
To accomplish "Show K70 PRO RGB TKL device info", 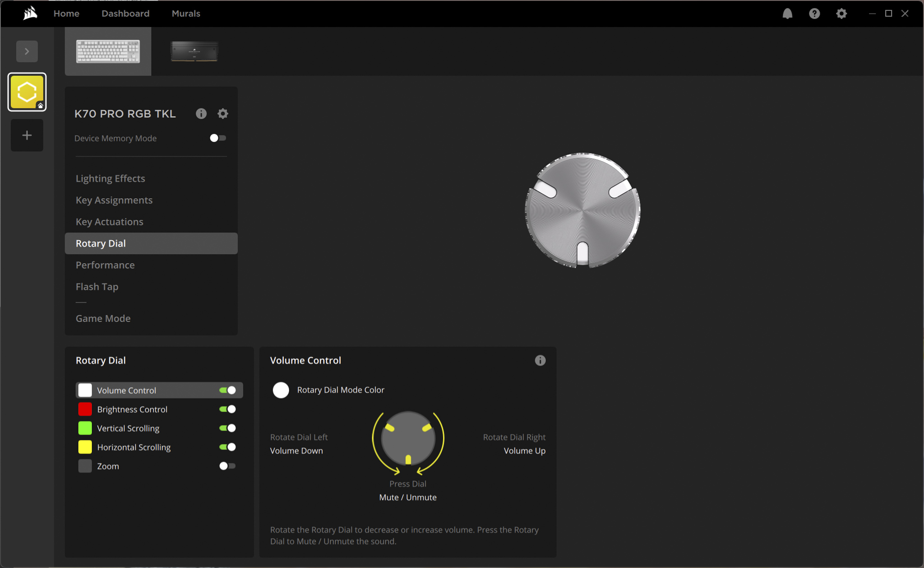I will pyautogui.click(x=201, y=113).
